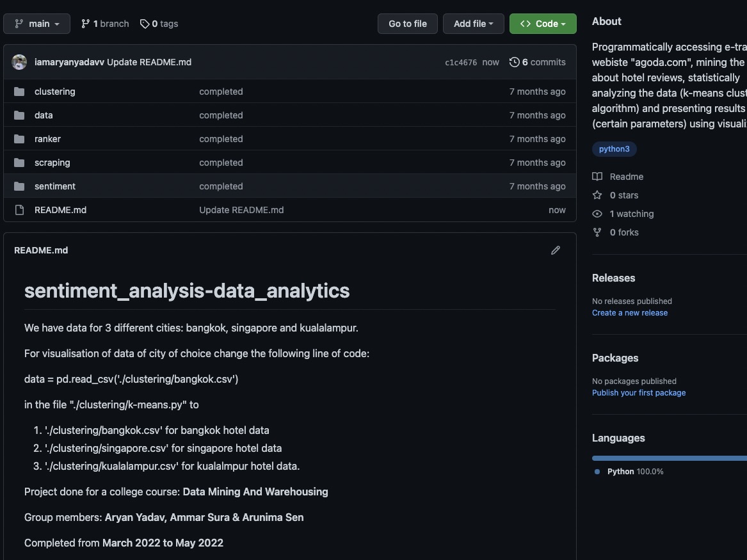Open 'completed' commit message in sentiment row
747x560 pixels.
point(221,186)
